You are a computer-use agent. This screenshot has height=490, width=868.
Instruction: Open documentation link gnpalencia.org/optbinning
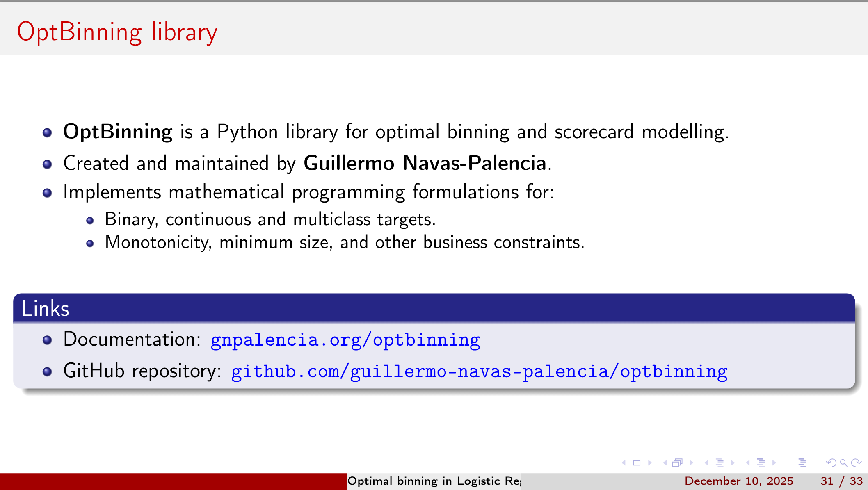pos(345,340)
